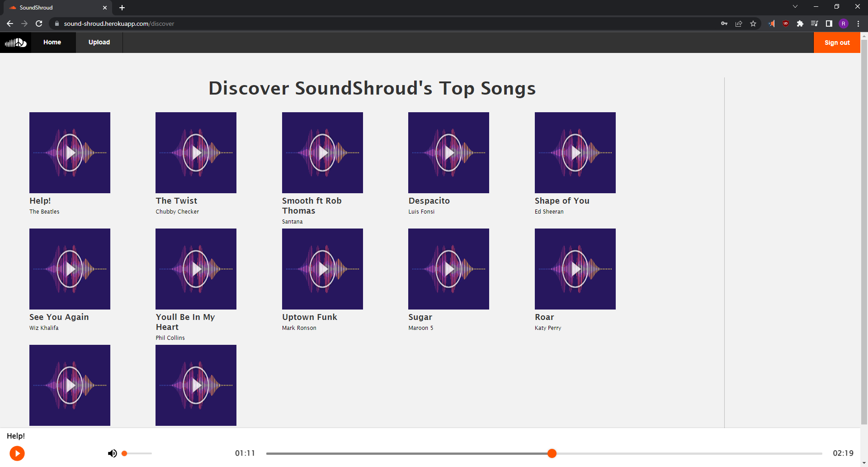This screenshot has height=467, width=868.
Task: Open the media controls popup in toolbar
Action: [x=814, y=24]
